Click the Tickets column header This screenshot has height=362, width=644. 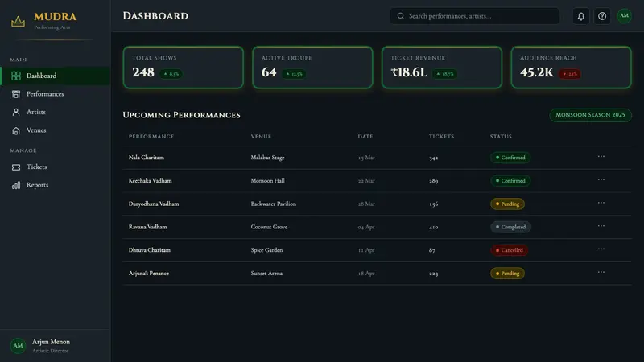441,136
